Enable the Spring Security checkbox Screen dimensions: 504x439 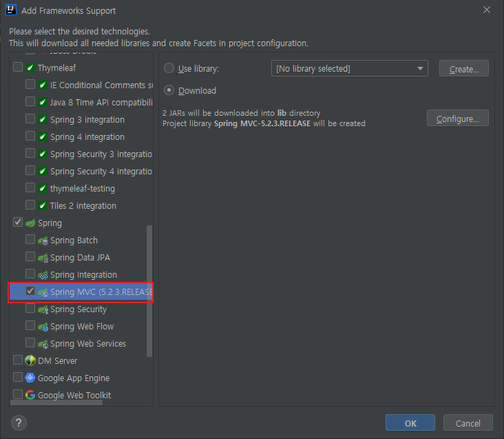(30, 309)
